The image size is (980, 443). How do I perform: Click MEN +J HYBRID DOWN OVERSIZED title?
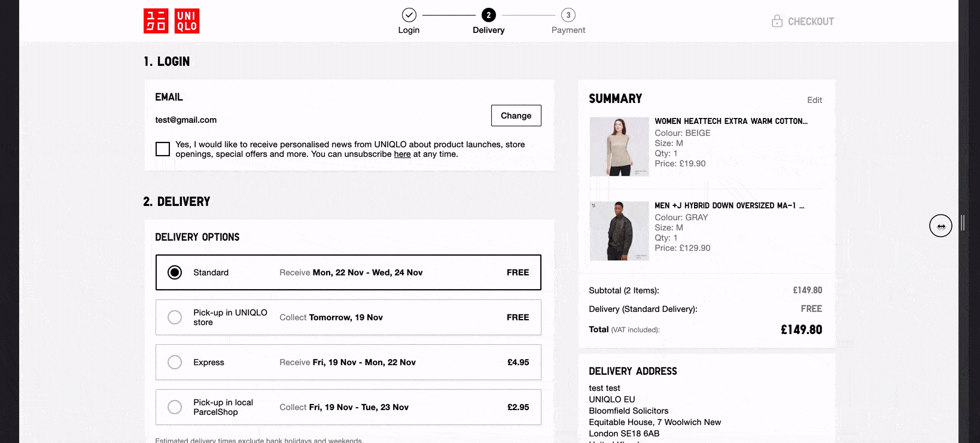point(729,205)
